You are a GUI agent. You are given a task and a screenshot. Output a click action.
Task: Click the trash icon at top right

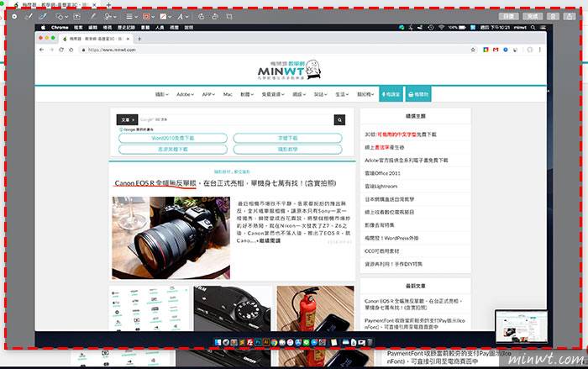point(552,16)
